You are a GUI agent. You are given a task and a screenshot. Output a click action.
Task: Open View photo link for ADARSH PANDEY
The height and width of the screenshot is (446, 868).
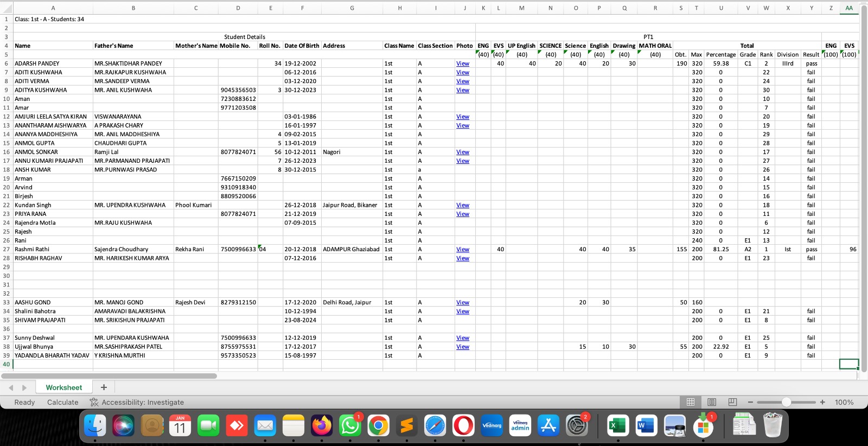click(463, 63)
